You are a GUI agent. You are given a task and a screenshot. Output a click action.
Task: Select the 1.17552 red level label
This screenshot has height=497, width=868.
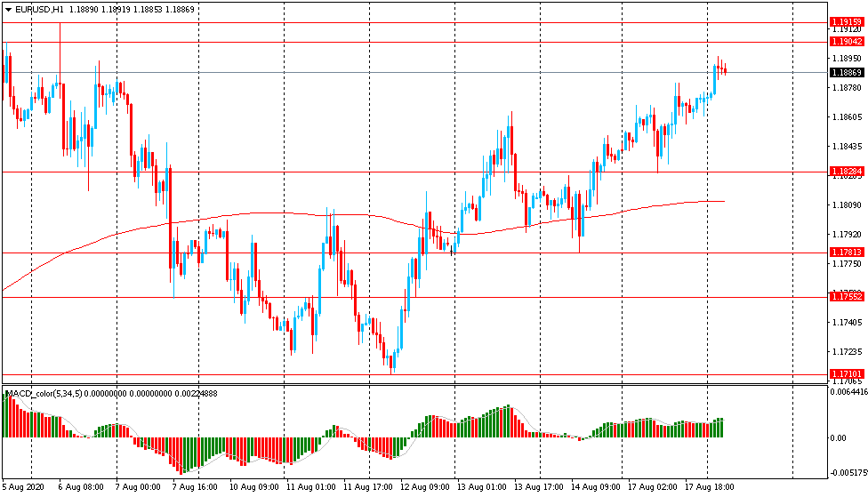coord(847,297)
